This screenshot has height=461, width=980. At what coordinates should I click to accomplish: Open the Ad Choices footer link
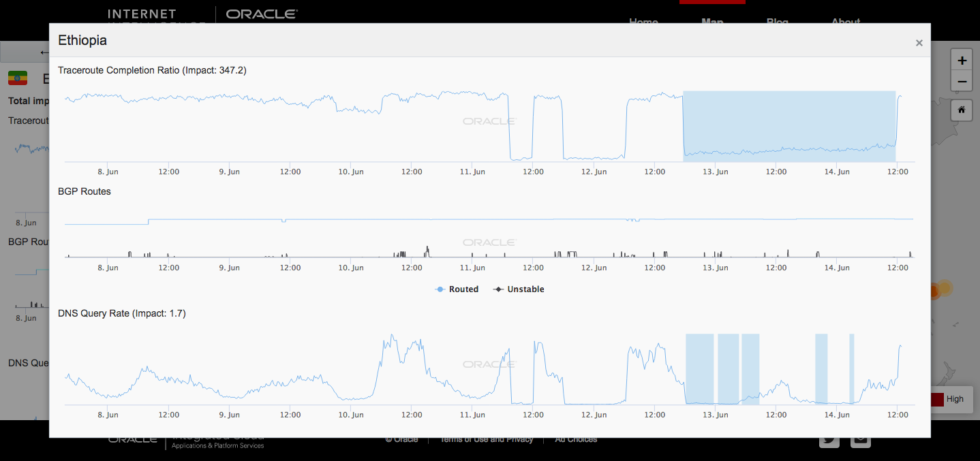576,439
